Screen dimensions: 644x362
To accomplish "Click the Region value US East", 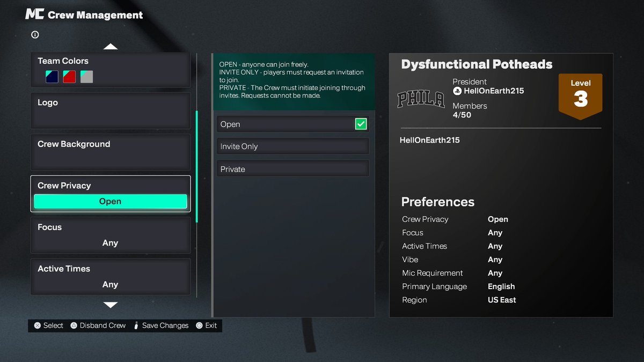I will (x=502, y=300).
